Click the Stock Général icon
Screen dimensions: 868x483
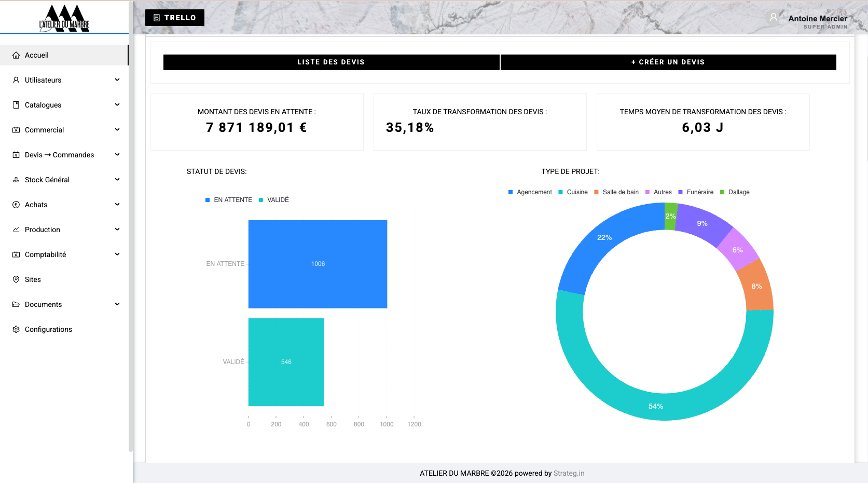(16, 180)
